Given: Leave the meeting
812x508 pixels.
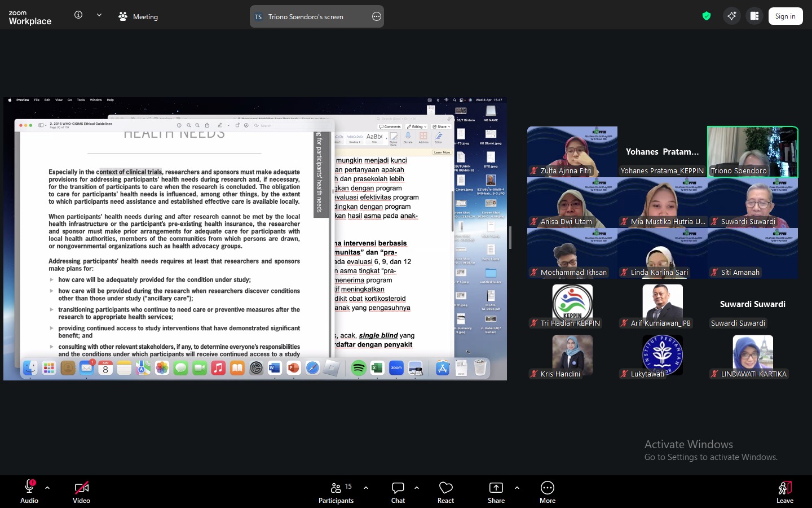Looking at the screenshot, I should [784, 492].
